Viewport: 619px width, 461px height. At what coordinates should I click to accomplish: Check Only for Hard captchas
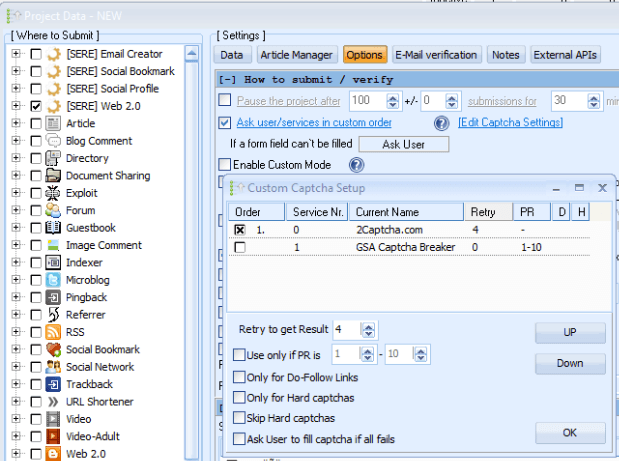click(239, 397)
